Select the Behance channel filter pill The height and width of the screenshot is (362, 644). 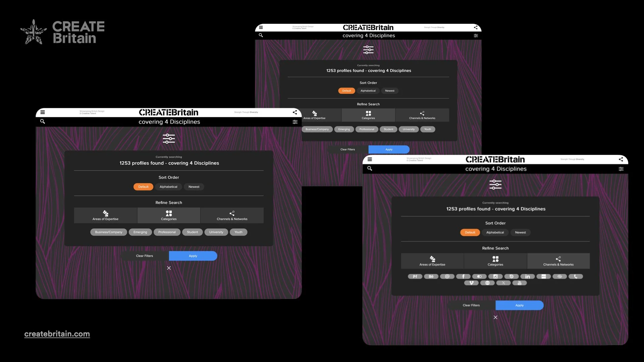(431, 277)
